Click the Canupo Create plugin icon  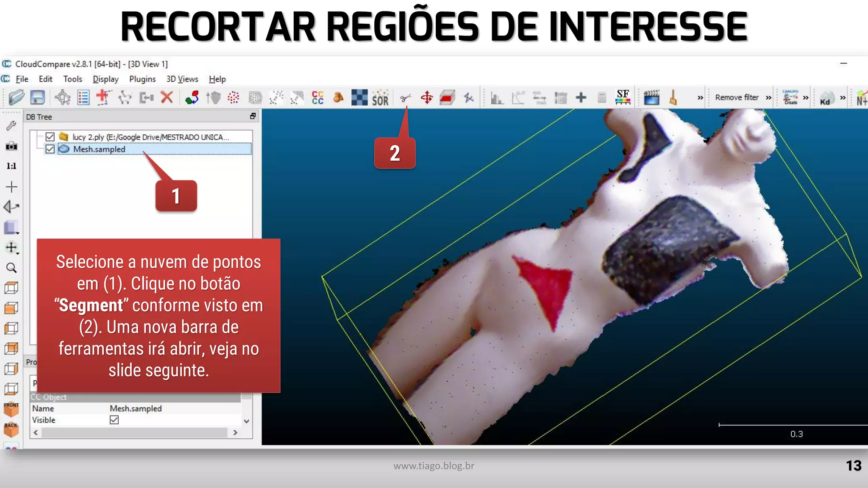790,97
